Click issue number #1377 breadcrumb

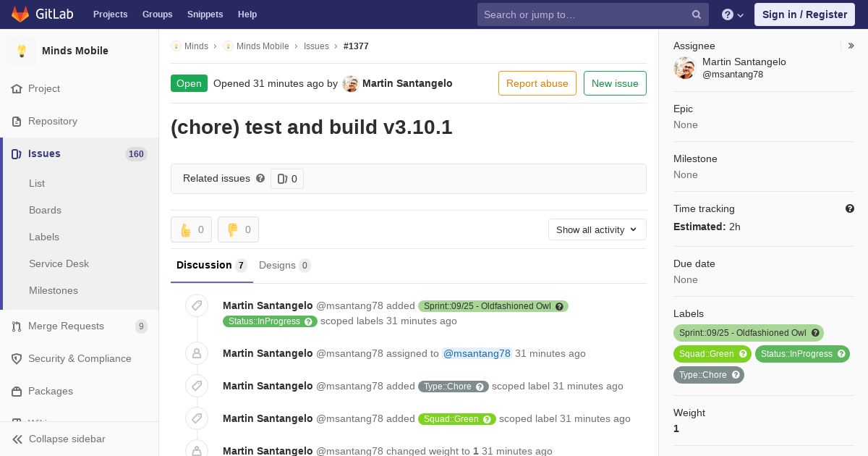[x=356, y=46]
